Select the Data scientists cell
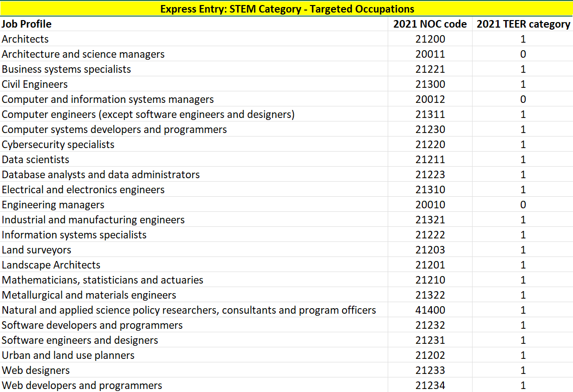This screenshot has height=392, width=573. [36, 160]
